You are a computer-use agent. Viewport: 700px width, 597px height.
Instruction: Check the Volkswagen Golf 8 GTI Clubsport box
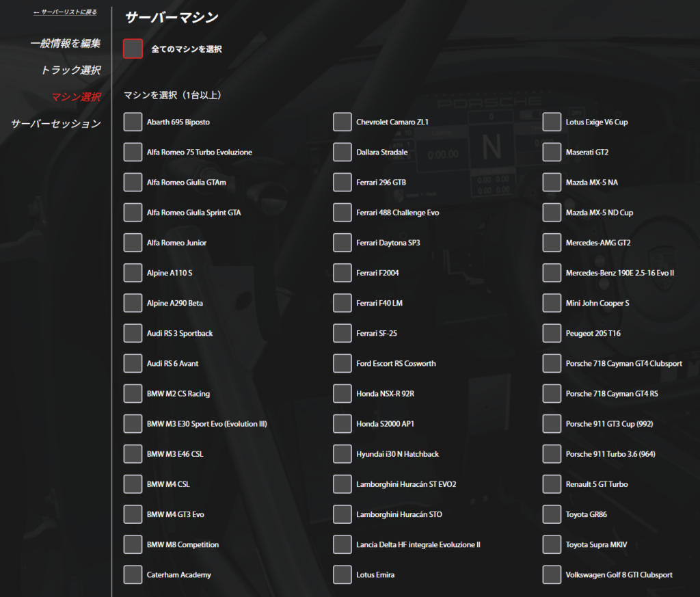(x=552, y=575)
